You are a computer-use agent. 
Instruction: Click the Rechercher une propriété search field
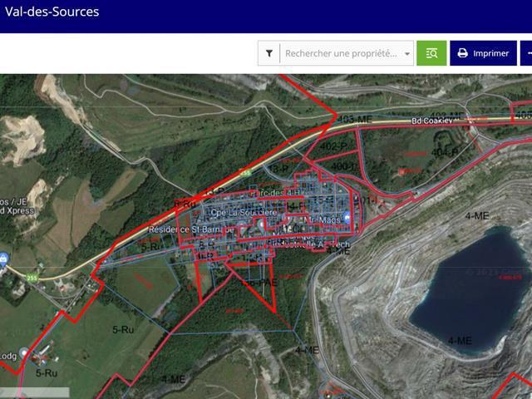pos(341,53)
